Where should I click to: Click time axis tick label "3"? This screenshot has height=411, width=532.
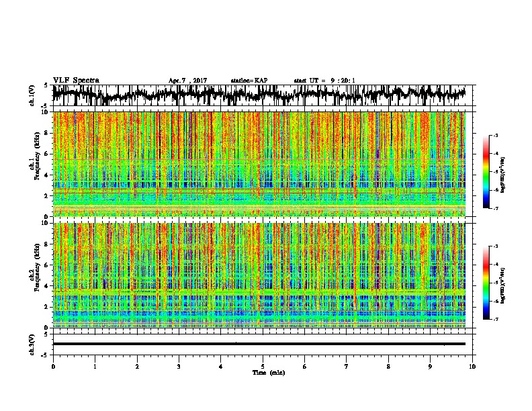(179, 367)
